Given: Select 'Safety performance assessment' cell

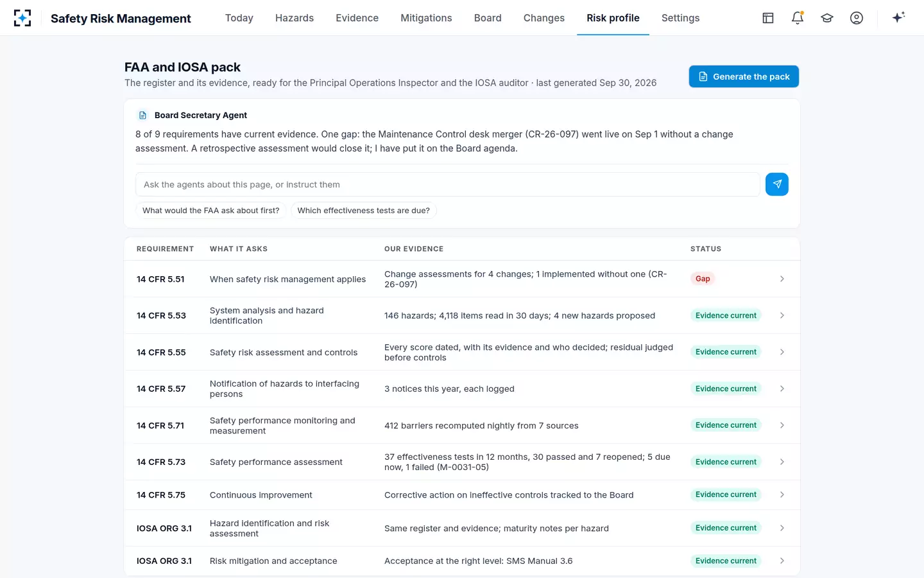Looking at the screenshot, I should click(x=276, y=462).
